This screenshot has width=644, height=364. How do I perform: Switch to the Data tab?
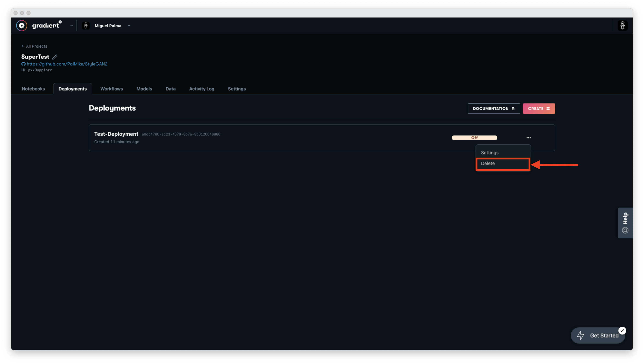(x=171, y=89)
